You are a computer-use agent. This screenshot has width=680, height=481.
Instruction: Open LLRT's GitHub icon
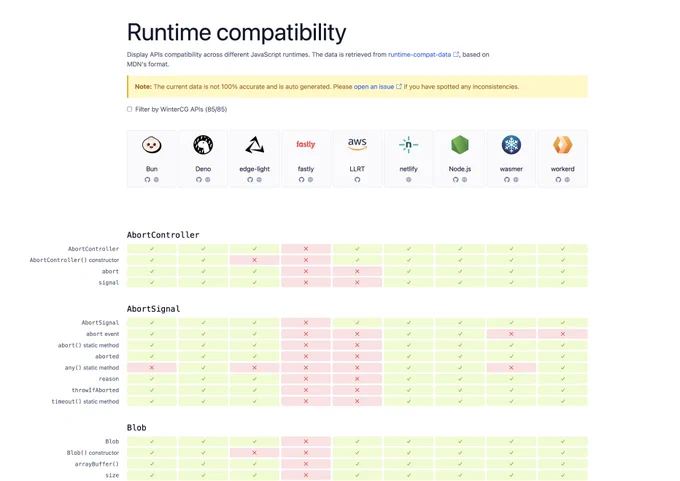click(x=357, y=180)
